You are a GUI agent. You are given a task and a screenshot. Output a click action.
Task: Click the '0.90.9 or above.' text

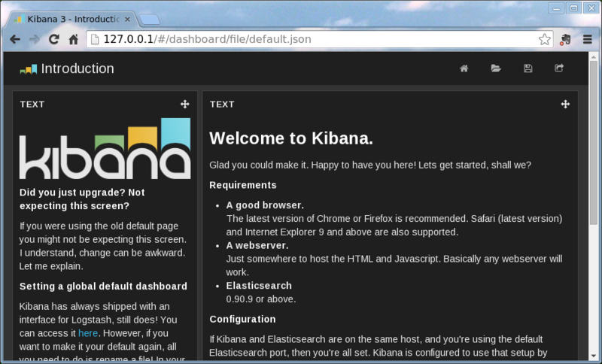261,299
